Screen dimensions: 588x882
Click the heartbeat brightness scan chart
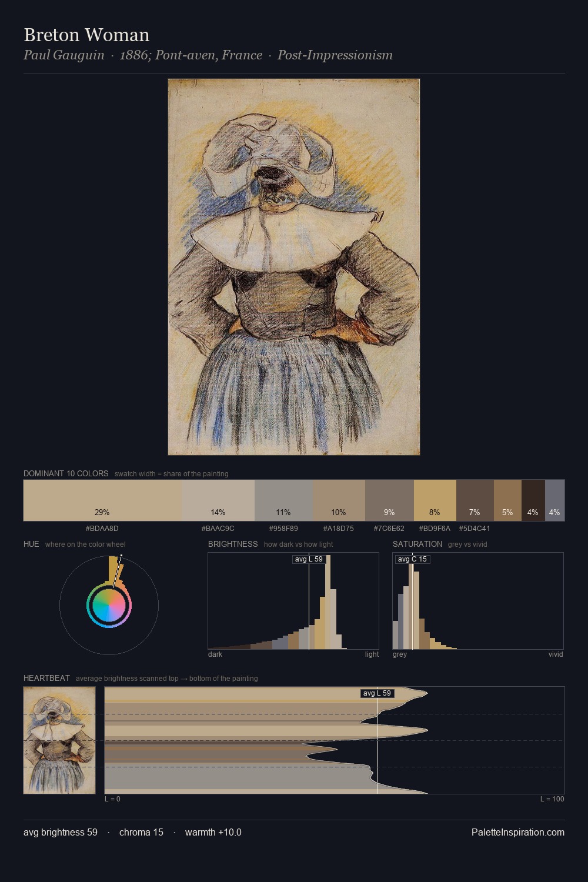tap(335, 740)
